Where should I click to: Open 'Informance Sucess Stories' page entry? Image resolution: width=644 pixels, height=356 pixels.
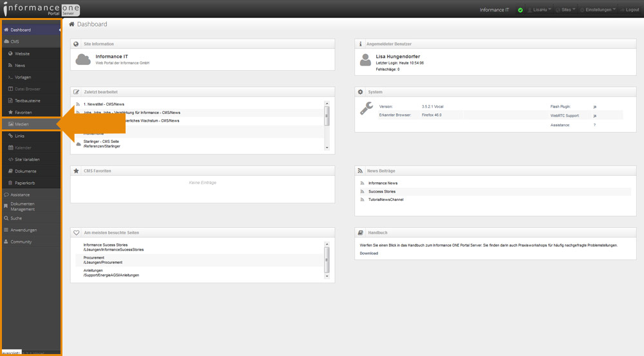113,247
